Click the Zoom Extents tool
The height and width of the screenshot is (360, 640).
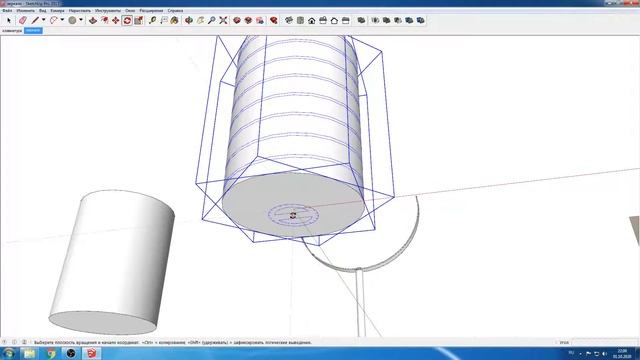223,20
